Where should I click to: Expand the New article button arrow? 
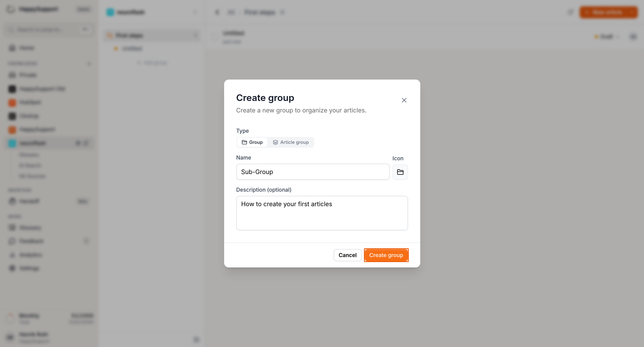tap(632, 12)
